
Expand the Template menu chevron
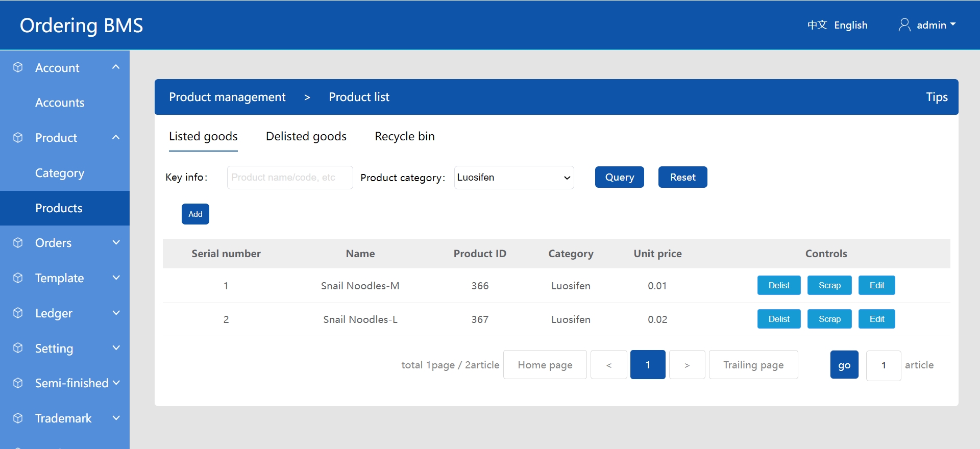[116, 278]
